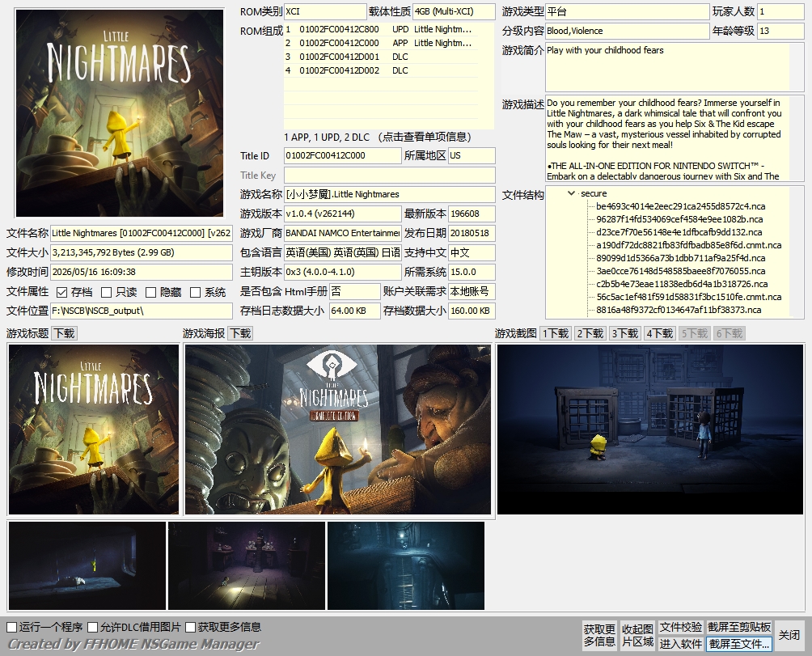Click the 关闭 close button
The height and width of the screenshot is (656, 812).
point(789,635)
